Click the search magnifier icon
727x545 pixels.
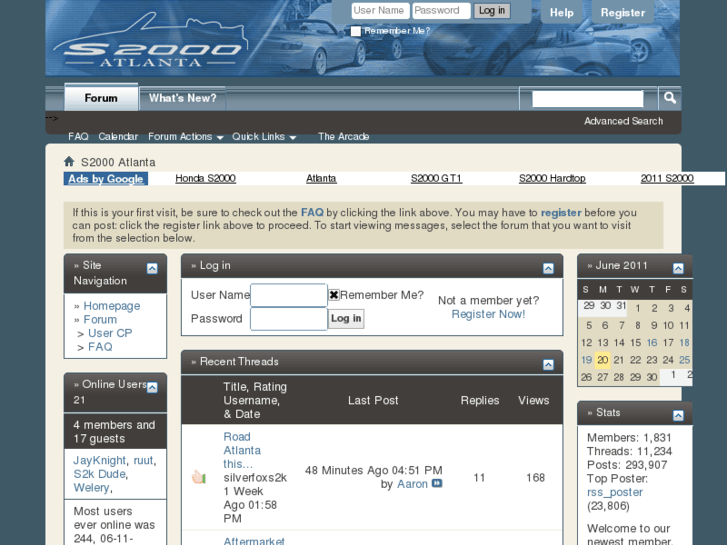tap(670, 98)
